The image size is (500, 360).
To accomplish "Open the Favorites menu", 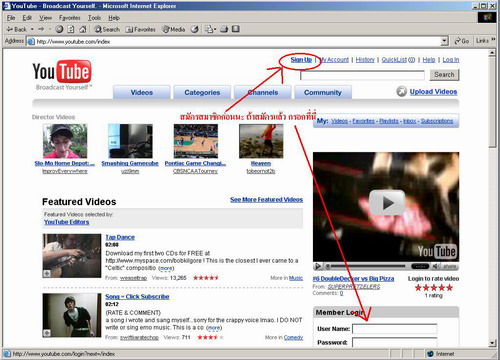I will (69, 18).
